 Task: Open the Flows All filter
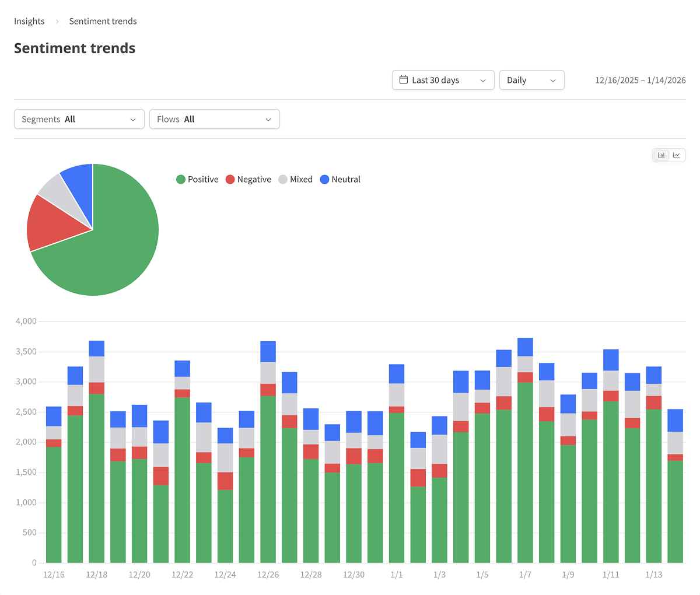214,119
